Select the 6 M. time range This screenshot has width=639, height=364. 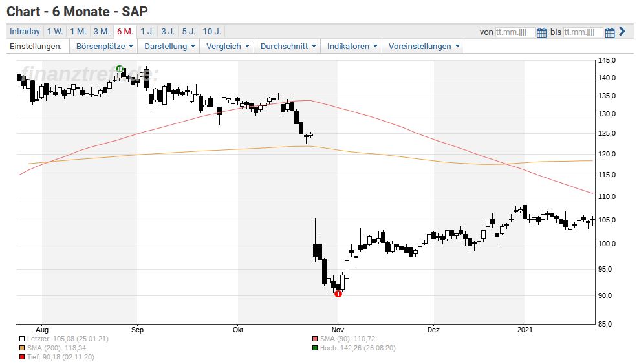pos(125,31)
